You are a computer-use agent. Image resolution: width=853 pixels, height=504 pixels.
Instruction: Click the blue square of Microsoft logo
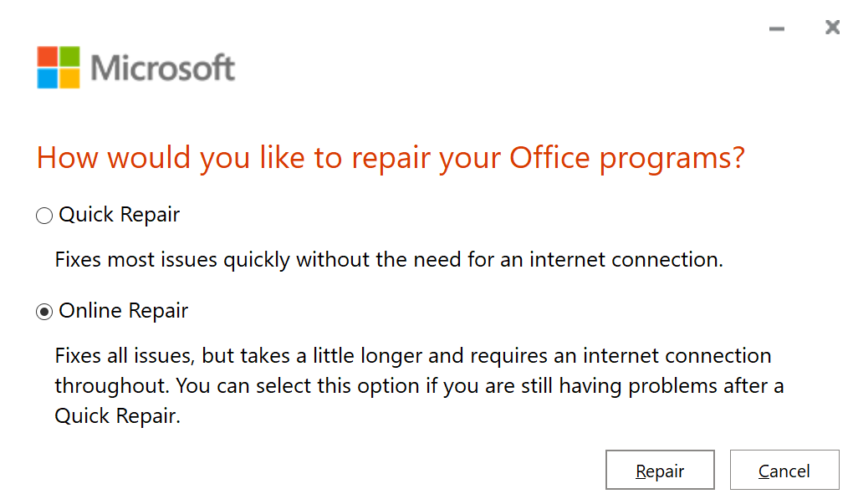[x=47, y=79]
